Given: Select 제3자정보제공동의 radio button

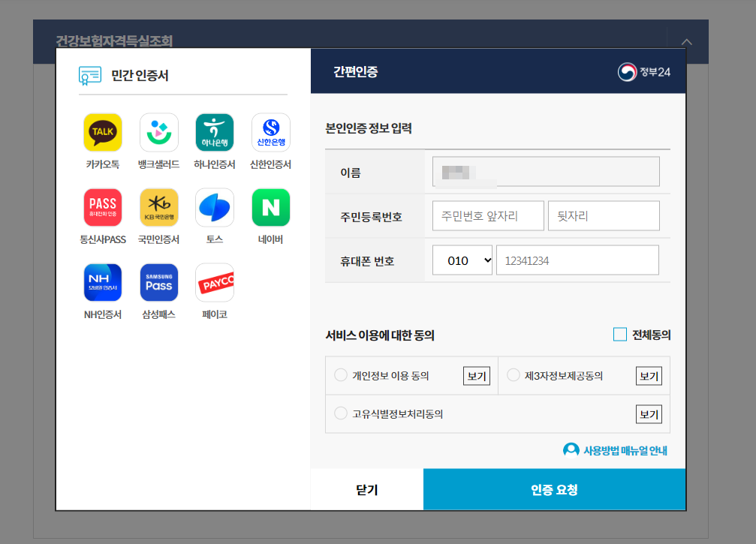Looking at the screenshot, I should point(514,375).
